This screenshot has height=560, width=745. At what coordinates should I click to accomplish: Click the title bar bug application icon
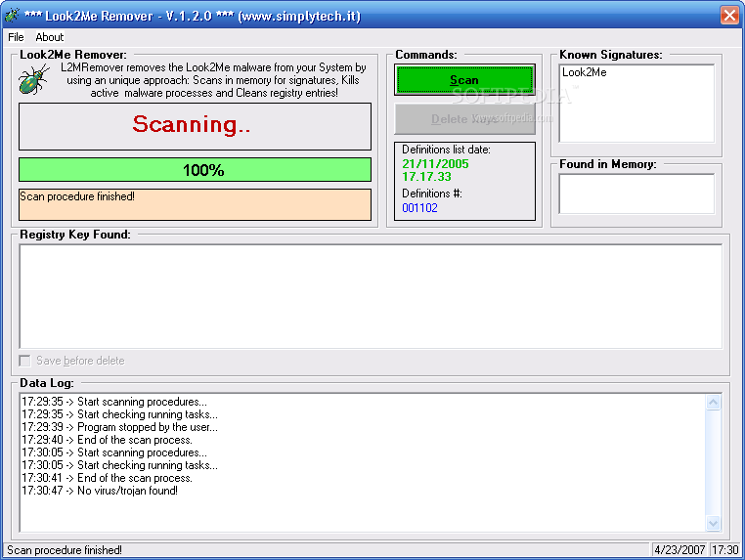pos(12,16)
